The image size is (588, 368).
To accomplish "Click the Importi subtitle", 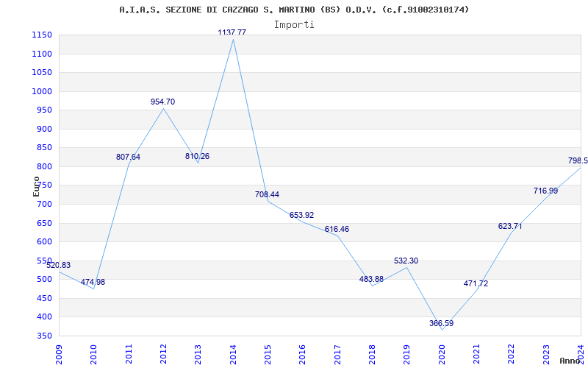I will click(x=294, y=25).
